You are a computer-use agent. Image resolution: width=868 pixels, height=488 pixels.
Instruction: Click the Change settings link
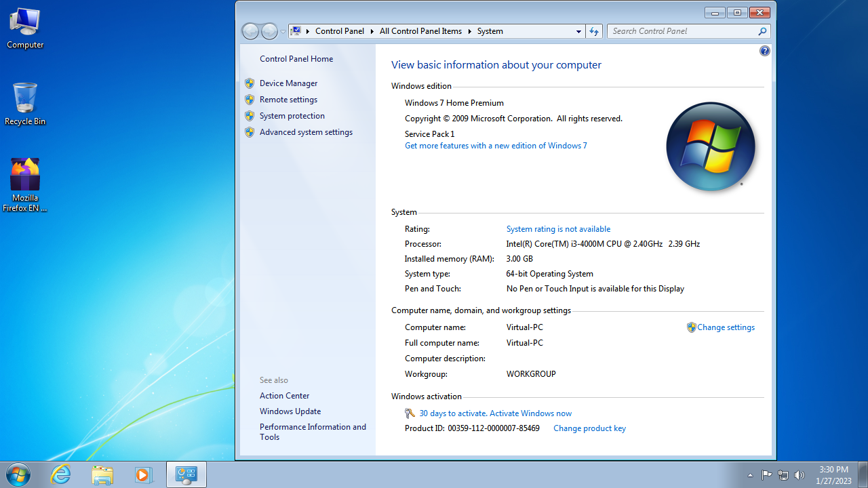click(x=726, y=327)
